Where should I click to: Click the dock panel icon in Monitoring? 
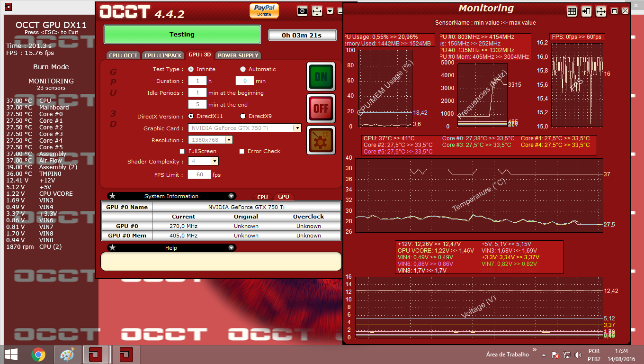(586, 11)
